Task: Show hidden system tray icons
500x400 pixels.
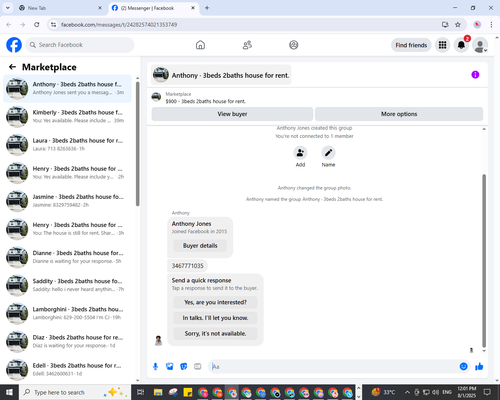Action: tap(407, 392)
